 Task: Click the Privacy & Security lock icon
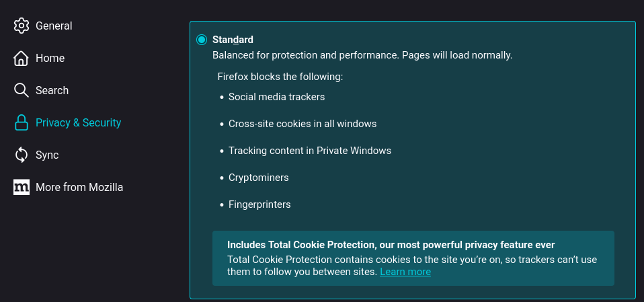tap(22, 123)
